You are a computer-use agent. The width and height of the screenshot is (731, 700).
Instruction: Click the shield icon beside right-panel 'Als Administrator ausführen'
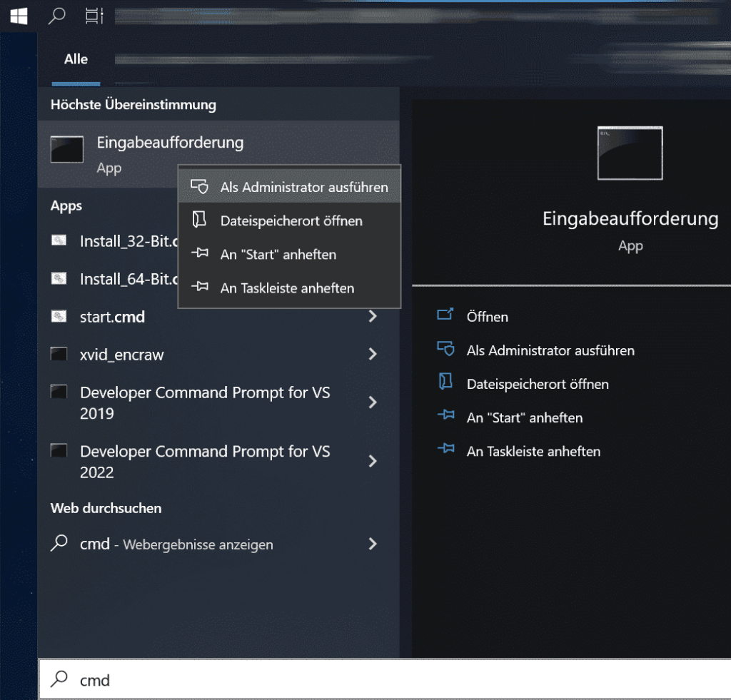coord(445,350)
